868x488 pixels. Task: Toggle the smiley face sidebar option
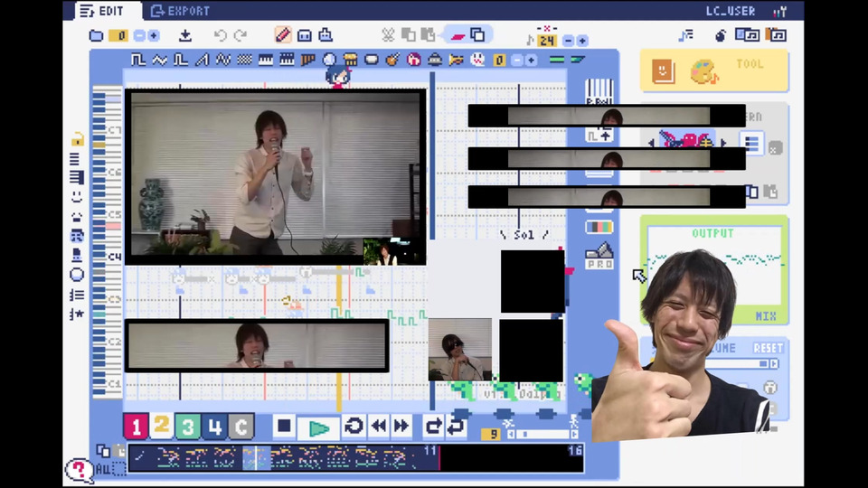click(x=77, y=196)
